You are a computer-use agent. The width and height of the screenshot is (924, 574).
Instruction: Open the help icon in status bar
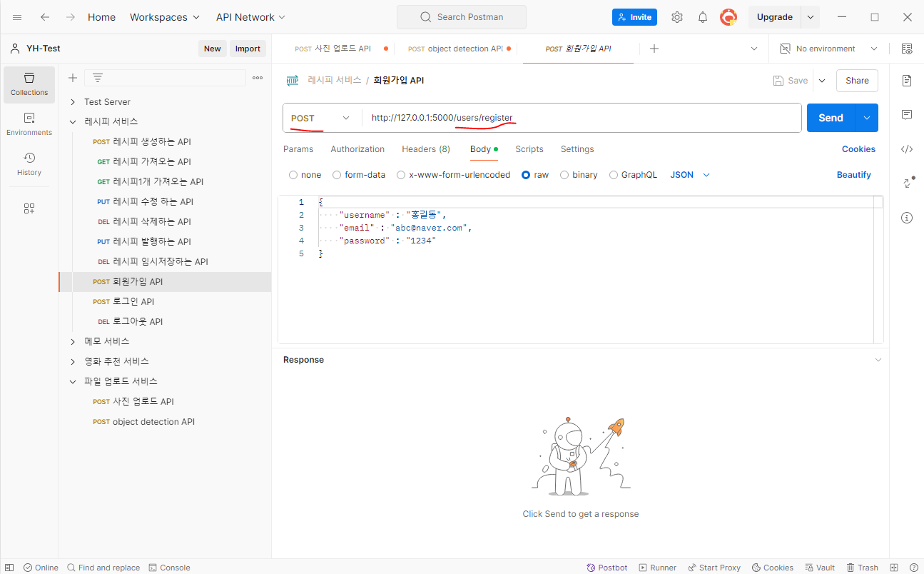(x=914, y=568)
